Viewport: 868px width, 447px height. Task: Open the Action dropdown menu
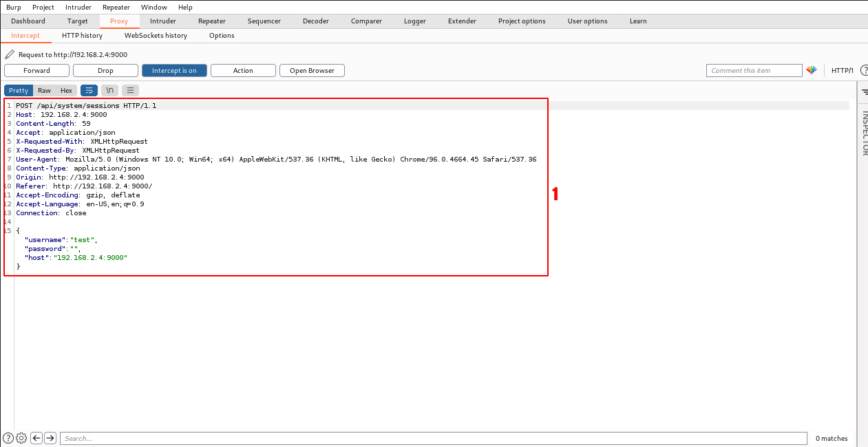click(243, 70)
